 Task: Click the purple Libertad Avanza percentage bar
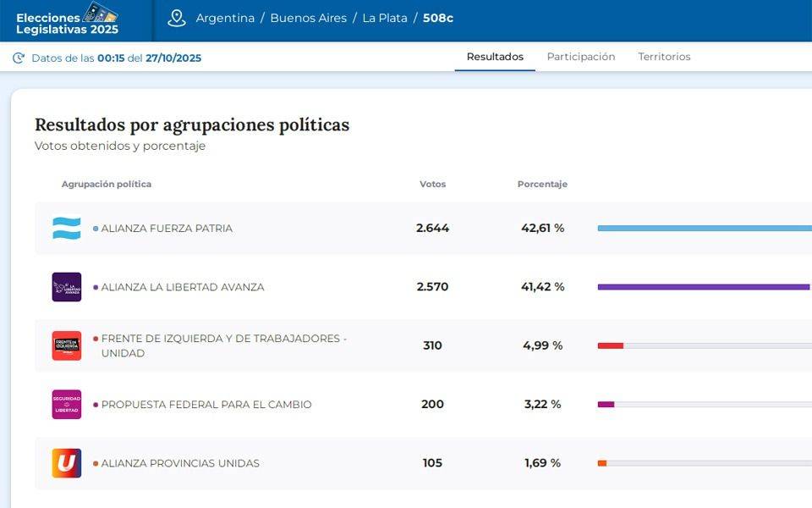pyautogui.click(x=703, y=287)
